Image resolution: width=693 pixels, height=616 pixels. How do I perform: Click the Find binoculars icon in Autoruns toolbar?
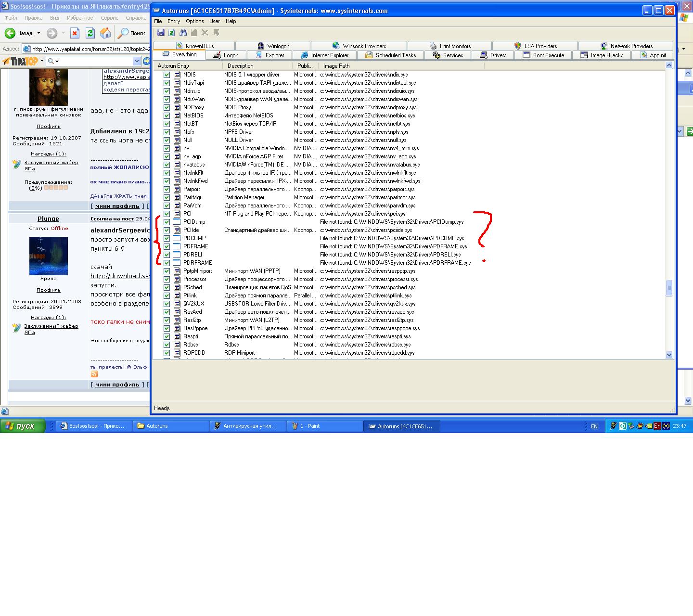pos(183,32)
